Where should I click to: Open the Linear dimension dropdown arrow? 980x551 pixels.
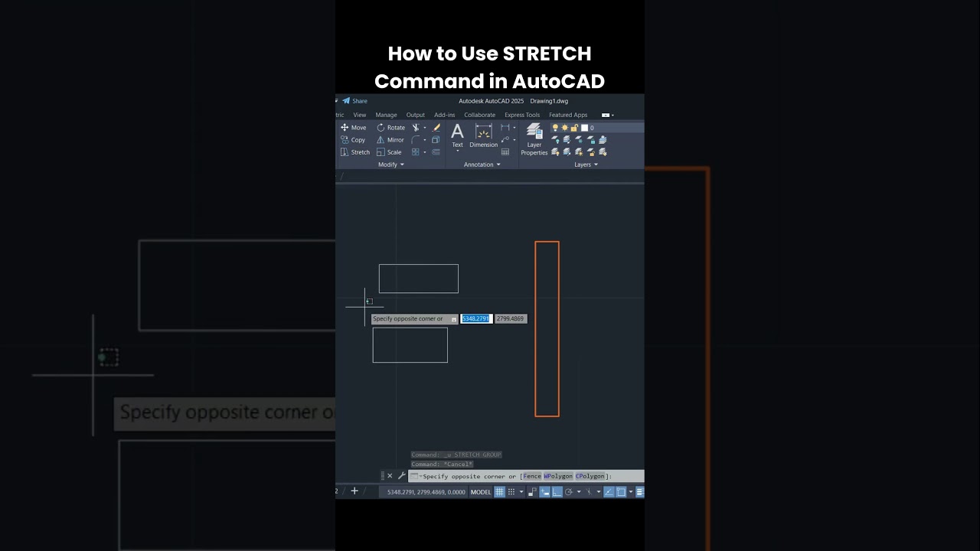point(514,128)
